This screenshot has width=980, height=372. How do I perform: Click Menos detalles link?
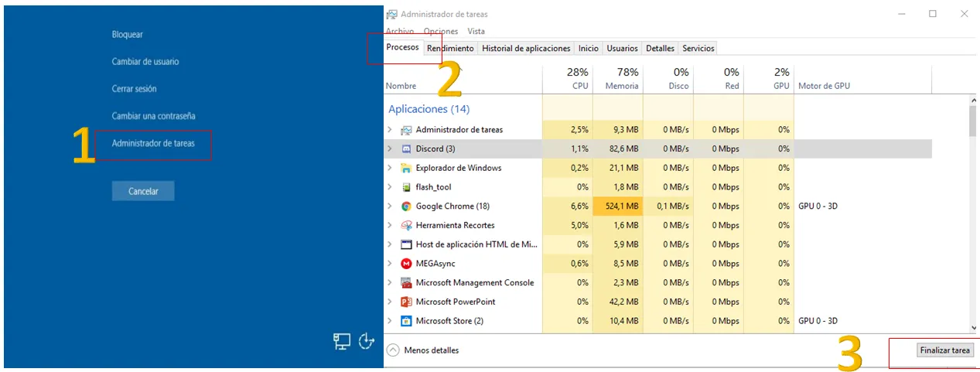[x=432, y=350]
